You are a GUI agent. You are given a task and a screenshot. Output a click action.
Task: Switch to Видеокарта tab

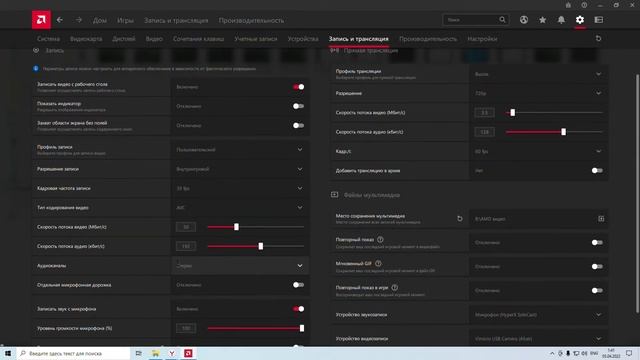coord(86,39)
